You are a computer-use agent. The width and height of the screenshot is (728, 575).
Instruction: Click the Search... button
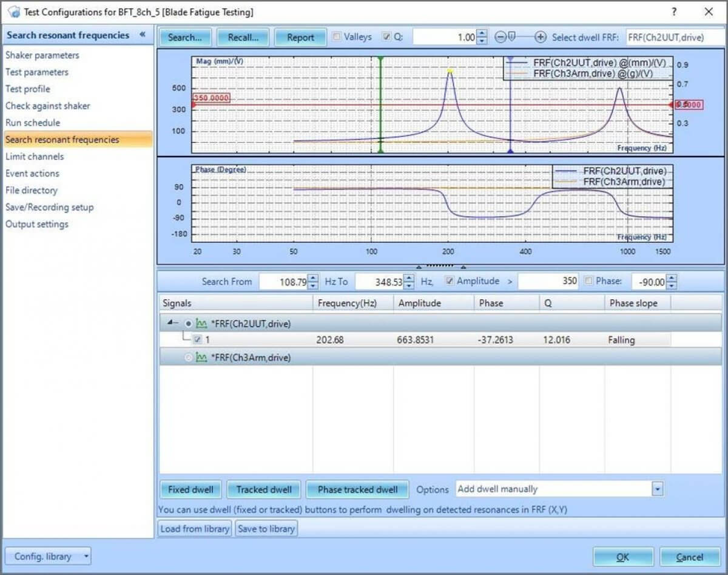point(185,37)
